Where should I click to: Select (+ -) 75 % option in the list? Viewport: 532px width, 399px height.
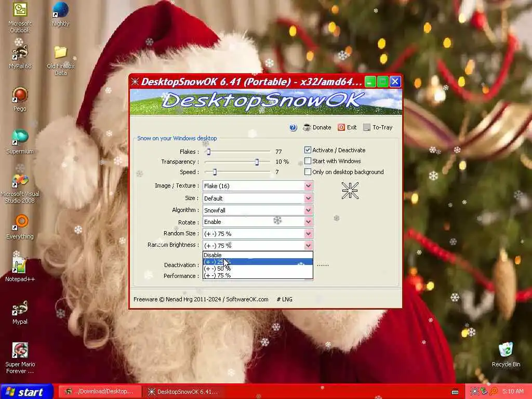[x=258, y=275]
